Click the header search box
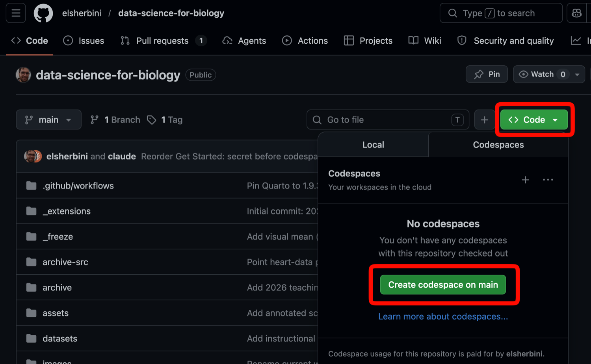 501,13
